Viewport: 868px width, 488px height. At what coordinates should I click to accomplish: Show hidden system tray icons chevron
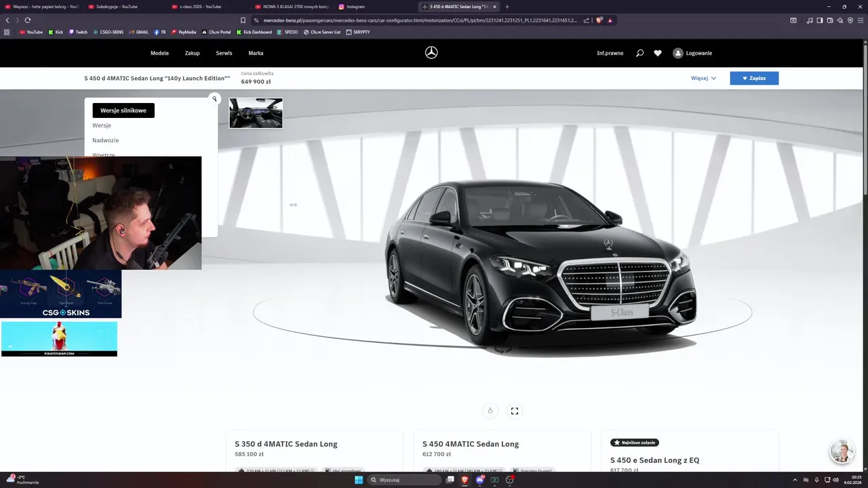(x=795, y=480)
